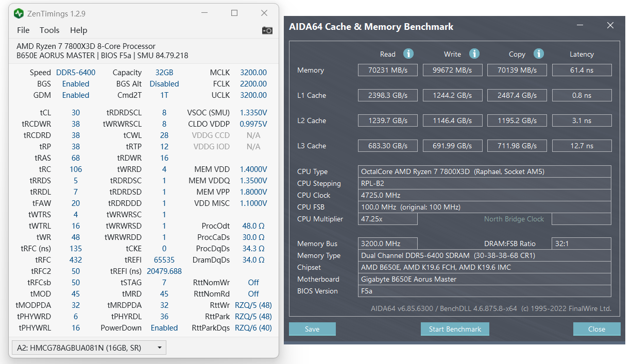This screenshot has height=364, width=632.
Task: Open the Copy column info tooltip icon
Action: 539,54
